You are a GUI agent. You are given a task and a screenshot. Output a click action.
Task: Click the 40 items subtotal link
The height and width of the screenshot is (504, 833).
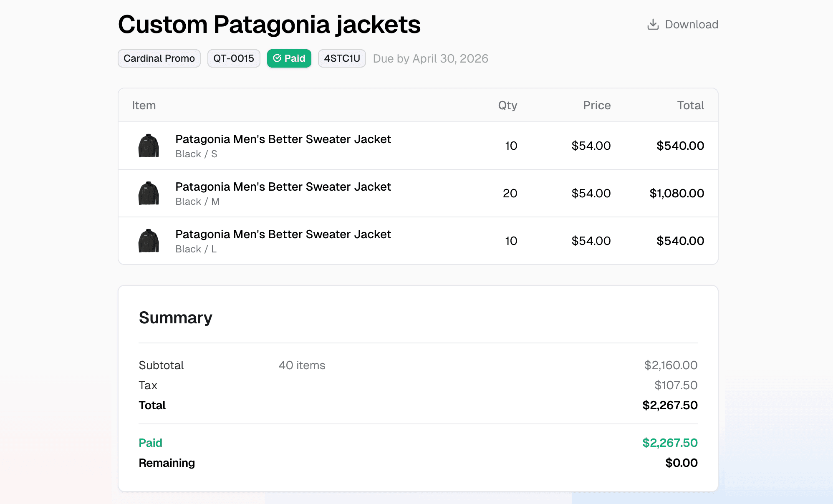(302, 365)
